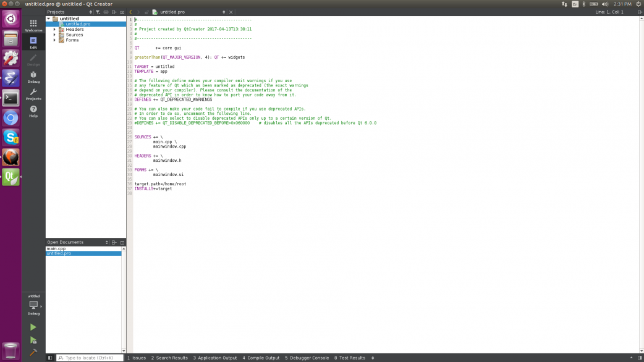Open the Issues output pane
The image size is (644, 362).
(x=137, y=358)
